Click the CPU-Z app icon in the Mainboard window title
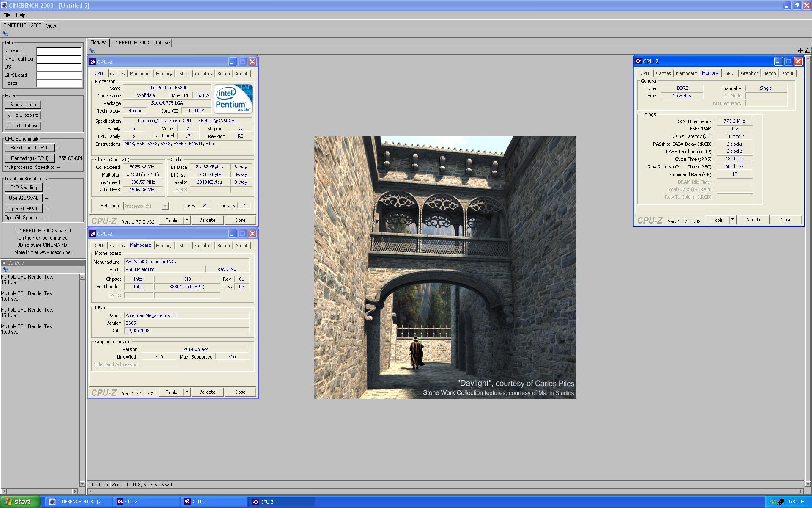The image size is (812, 508). [92, 233]
